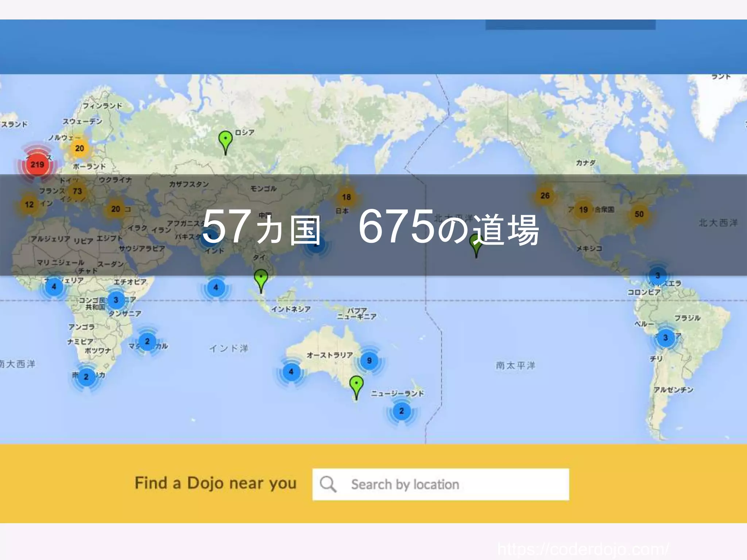Click the インドネシア map label
This screenshot has width=747, height=560.
coord(291,309)
